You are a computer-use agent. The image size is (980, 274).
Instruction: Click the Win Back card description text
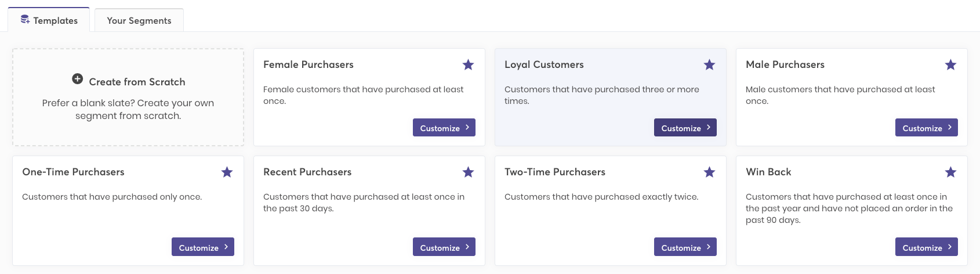coord(848,208)
